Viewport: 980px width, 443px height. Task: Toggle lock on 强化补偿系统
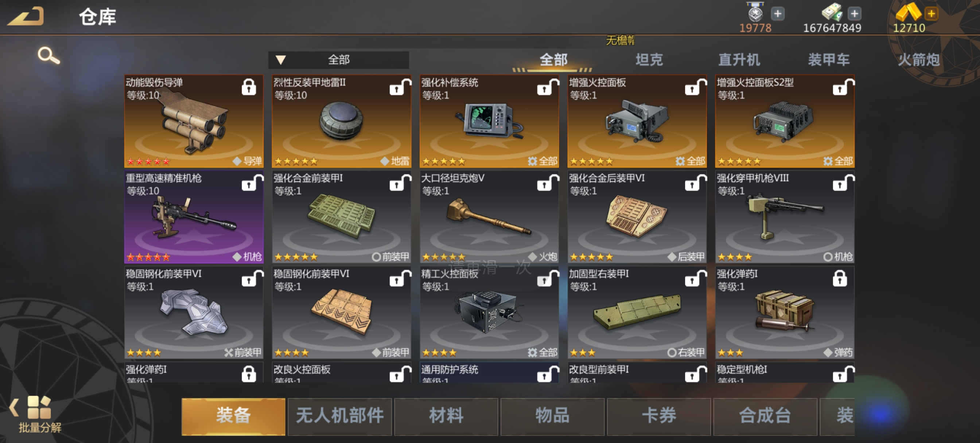coord(548,87)
